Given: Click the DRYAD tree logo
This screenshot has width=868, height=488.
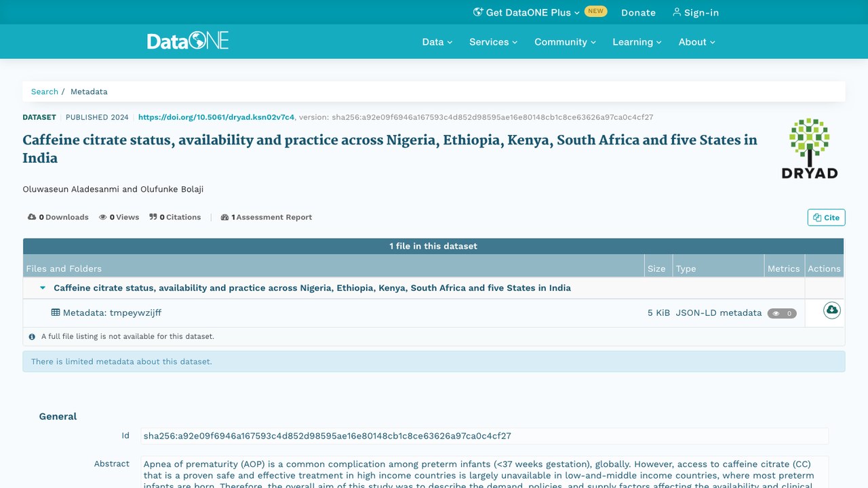Looking at the screenshot, I should [810, 148].
